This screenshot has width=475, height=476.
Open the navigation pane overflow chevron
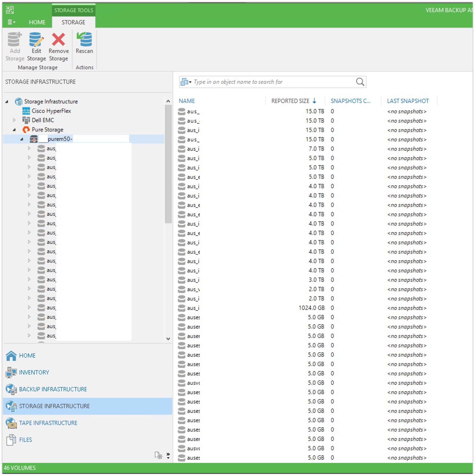[x=168, y=456]
